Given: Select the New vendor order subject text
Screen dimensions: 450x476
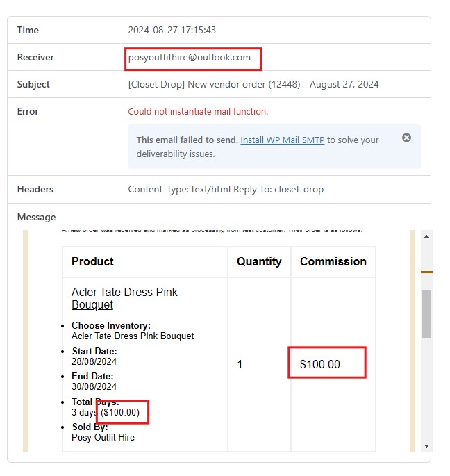Looking at the screenshot, I should click(253, 85).
